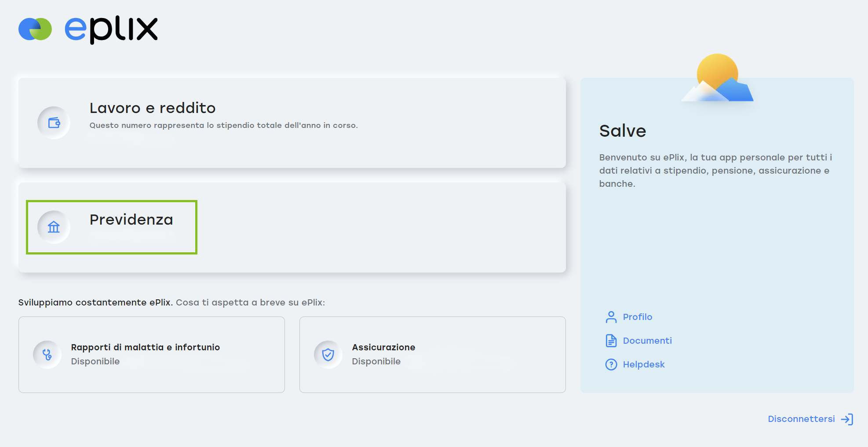Select the Assicurazione card title
Image resolution: width=868 pixels, height=447 pixels.
pyautogui.click(x=383, y=347)
